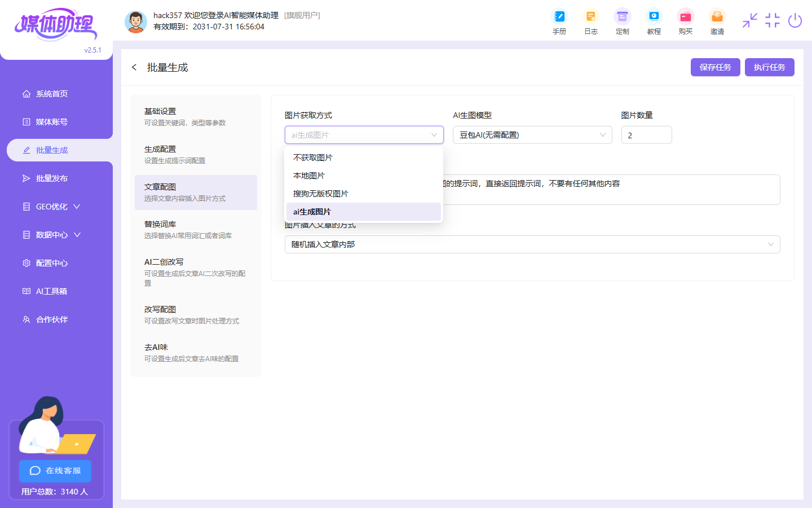Click the back arrow next to 批量生成
This screenshot has height=508, width=812.
pos(134,67)
